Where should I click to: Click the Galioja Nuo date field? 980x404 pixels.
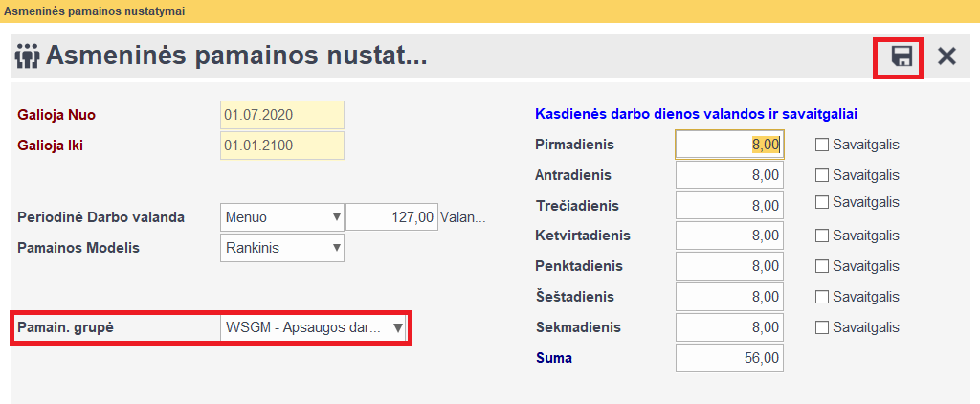click(281, 115)
